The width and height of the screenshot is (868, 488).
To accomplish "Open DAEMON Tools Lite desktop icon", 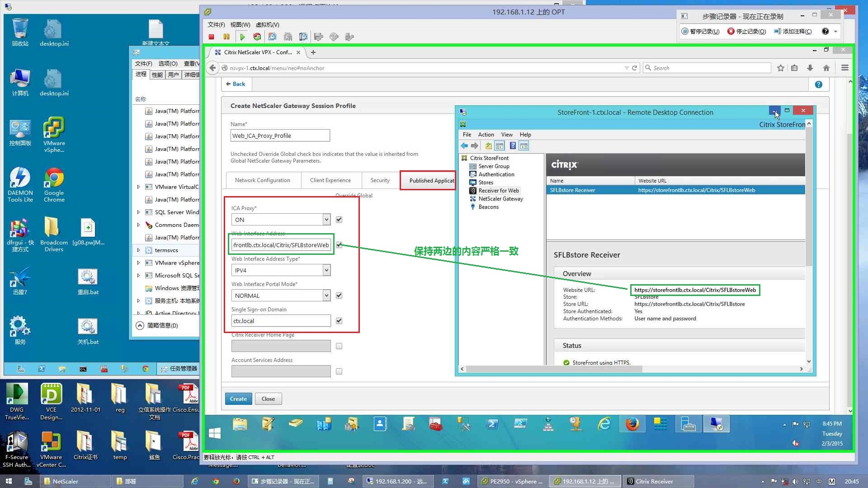I will 20,185.
